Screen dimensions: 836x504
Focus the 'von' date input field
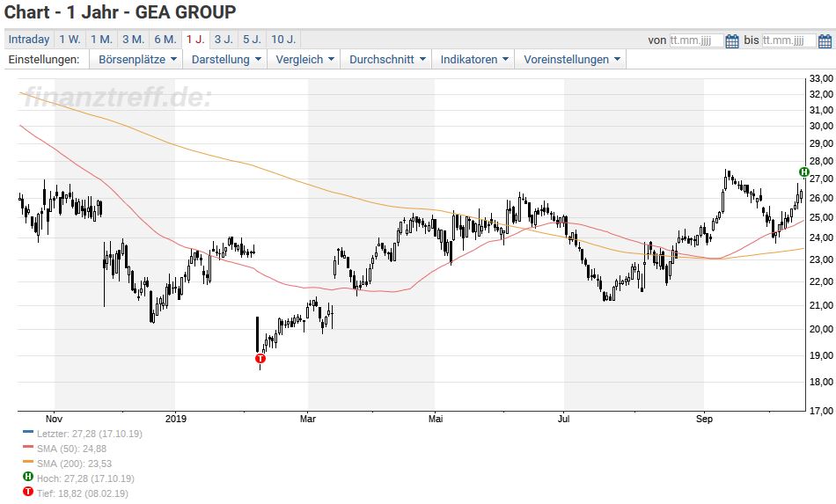click(696, 40)
